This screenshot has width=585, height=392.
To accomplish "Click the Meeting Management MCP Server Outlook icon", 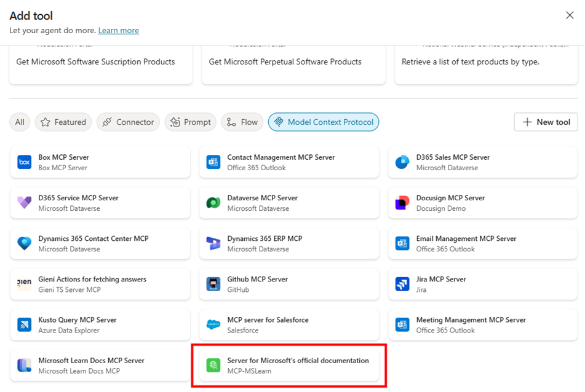I will [402, 324].
